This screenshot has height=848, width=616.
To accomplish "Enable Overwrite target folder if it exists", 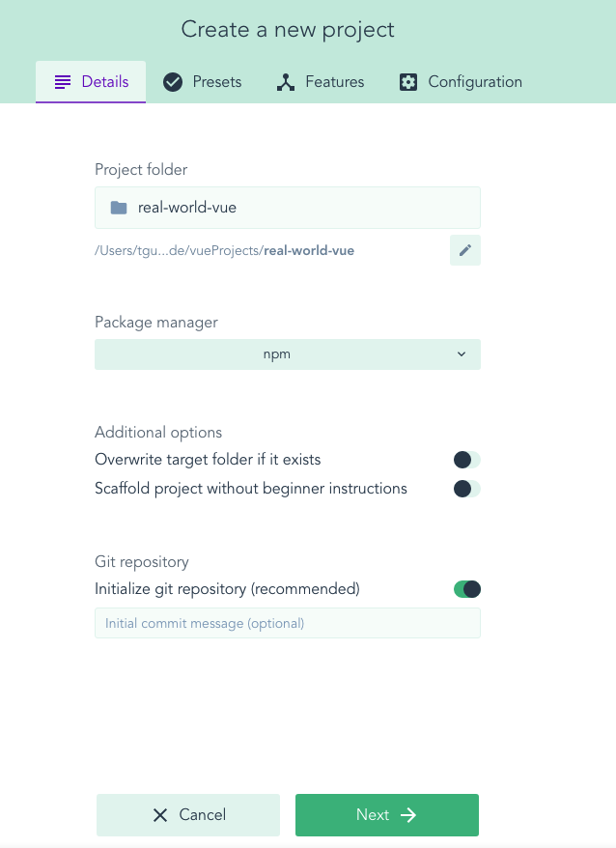I will click(x=466, y=460).
